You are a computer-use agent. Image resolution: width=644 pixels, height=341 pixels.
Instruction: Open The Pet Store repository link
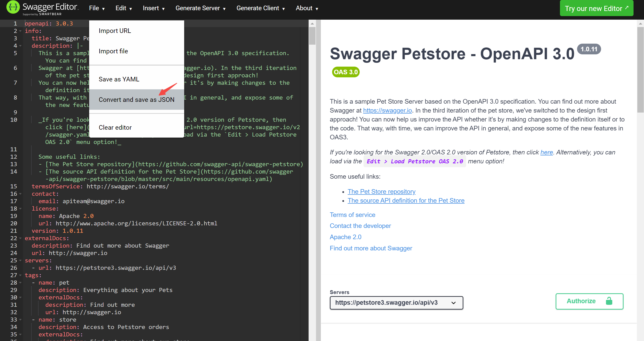(x=381, y=191)
